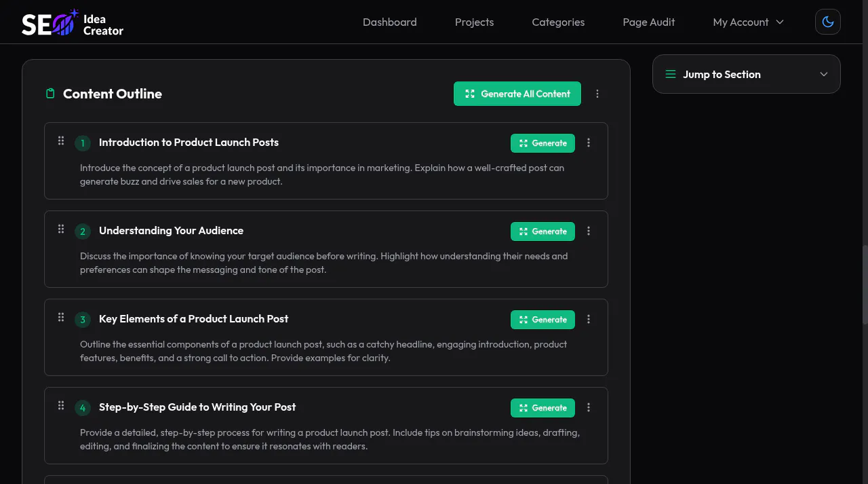The image size is (868, 484).
Task: Click the Content Outline heading
Action: (x=113, y=94)
